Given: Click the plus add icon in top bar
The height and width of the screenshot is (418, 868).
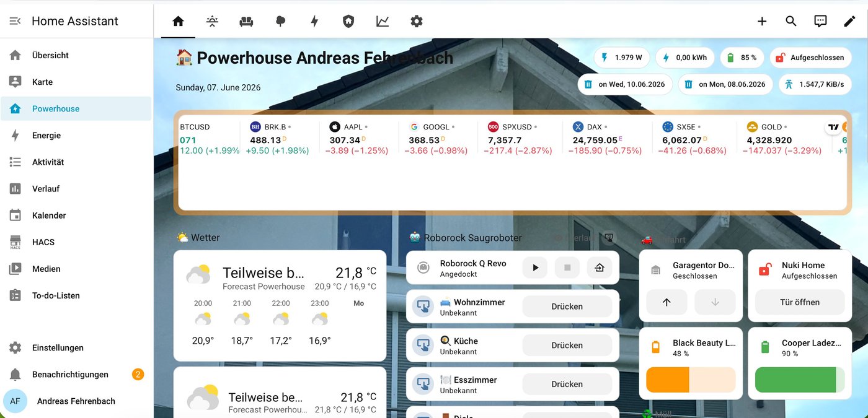Looking at the screenshot, I should point(762,21).
